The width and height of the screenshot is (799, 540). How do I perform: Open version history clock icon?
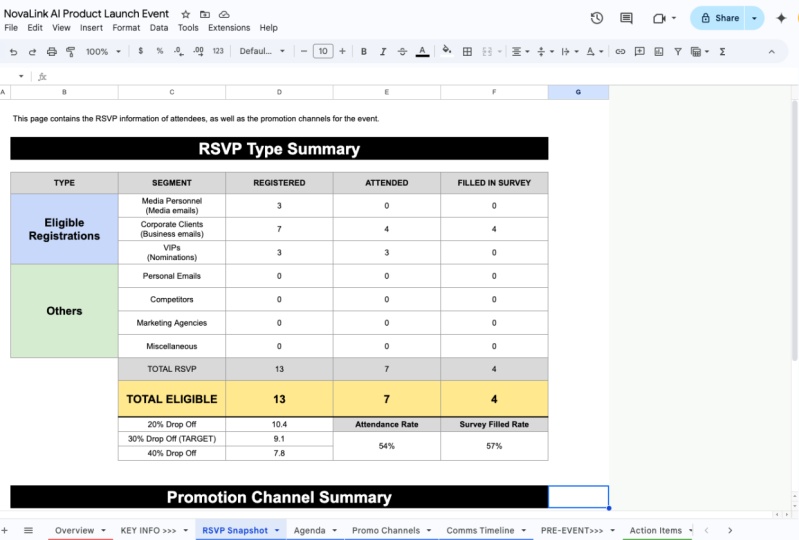coord(597,18)
